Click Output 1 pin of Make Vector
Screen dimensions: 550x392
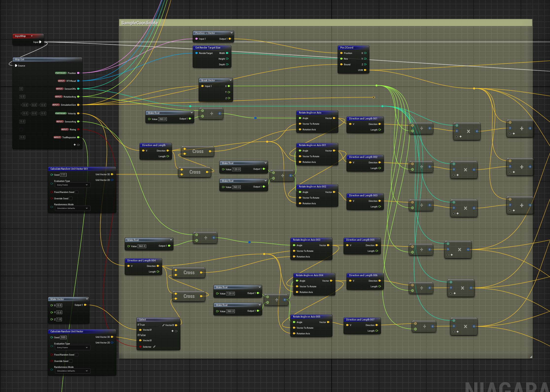pyautogui.click(x=85, y=305)
